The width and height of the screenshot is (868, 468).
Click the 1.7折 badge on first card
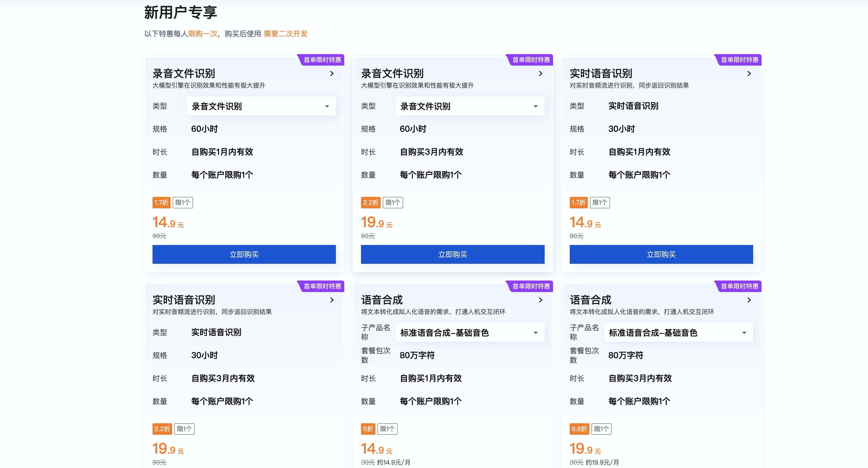(x=161, y=202)
